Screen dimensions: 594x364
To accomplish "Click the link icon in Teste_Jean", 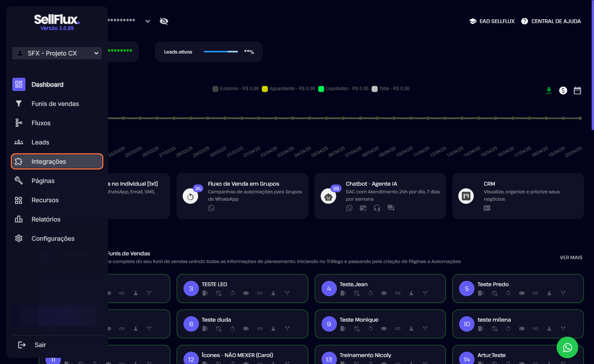I will tap(398, 293).
